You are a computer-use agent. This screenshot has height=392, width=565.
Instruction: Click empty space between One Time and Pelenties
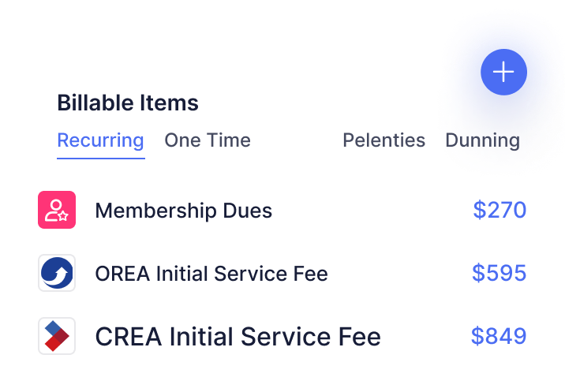tap(296, 140)
